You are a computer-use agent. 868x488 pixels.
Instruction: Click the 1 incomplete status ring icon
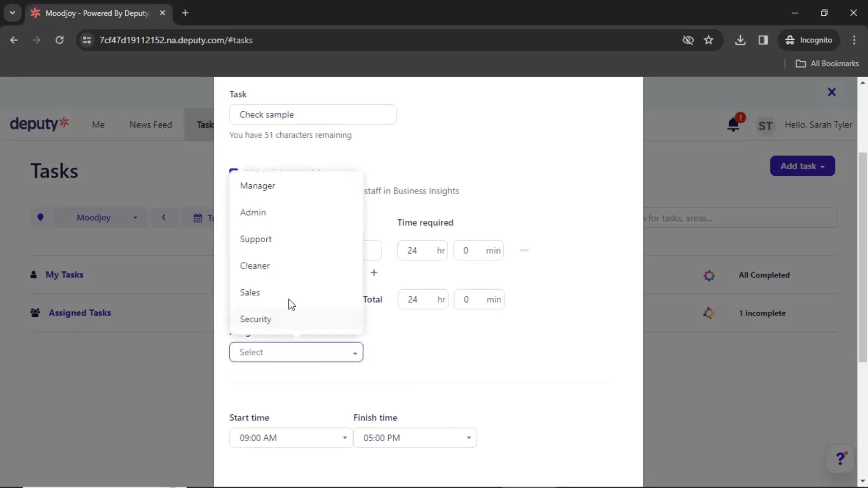(x=709, y=313)
